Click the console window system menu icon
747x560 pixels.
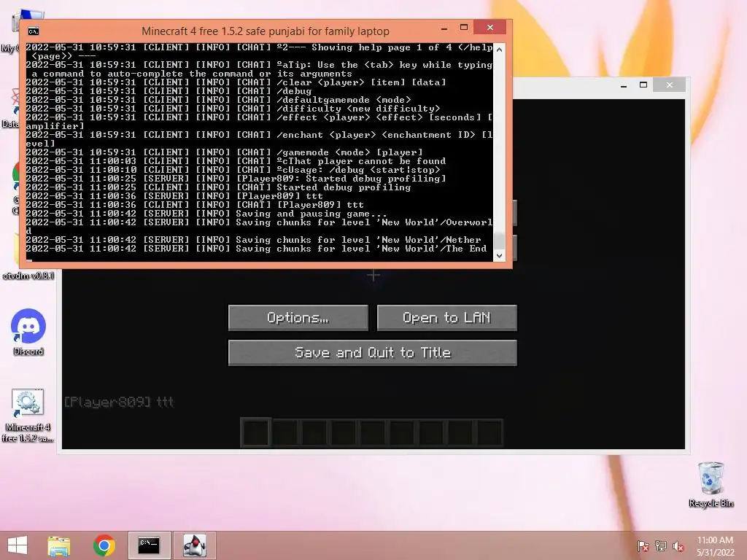(x=34, y=31)
